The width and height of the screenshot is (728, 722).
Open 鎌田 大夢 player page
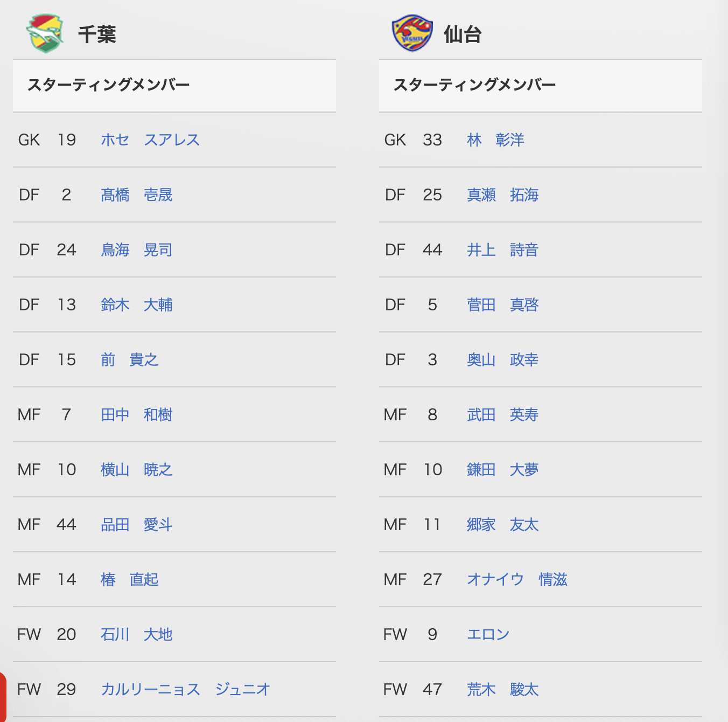click(503, 470)
